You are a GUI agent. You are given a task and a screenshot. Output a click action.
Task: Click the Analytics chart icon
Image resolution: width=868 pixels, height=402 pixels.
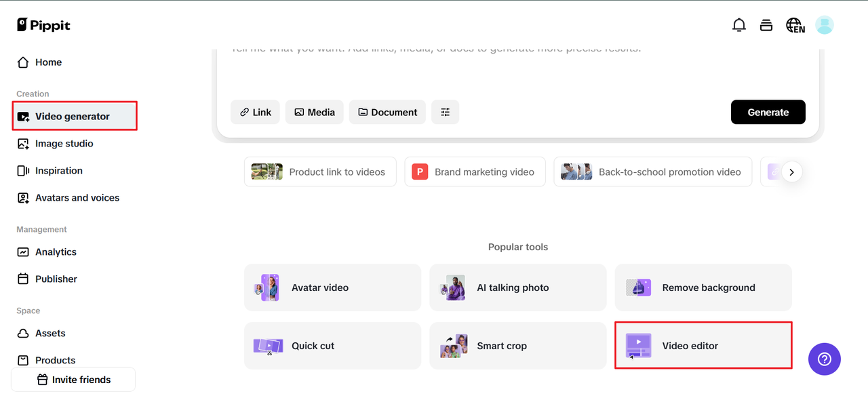pyautogui.click(x=23, y=252)
